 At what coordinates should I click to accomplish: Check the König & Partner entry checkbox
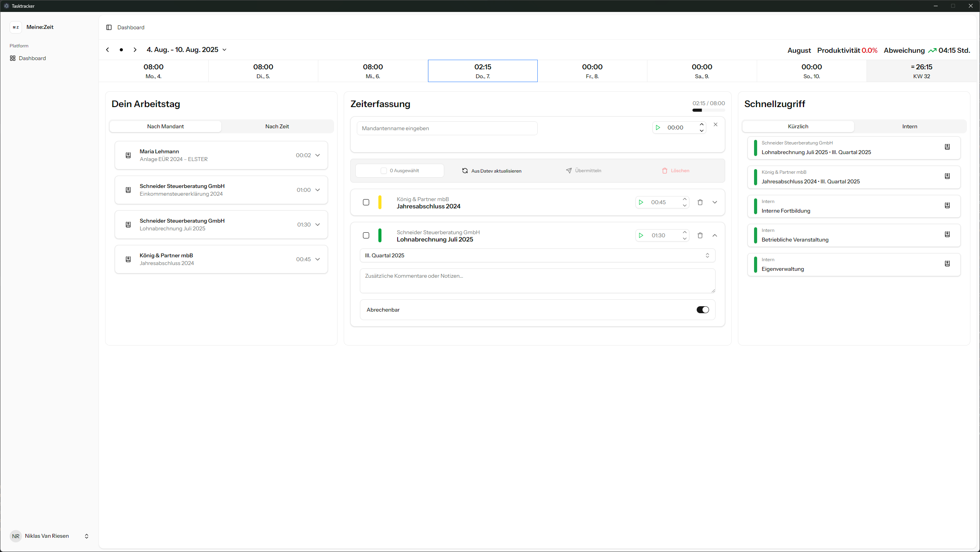pyautogui.click(x=366, y=202)
